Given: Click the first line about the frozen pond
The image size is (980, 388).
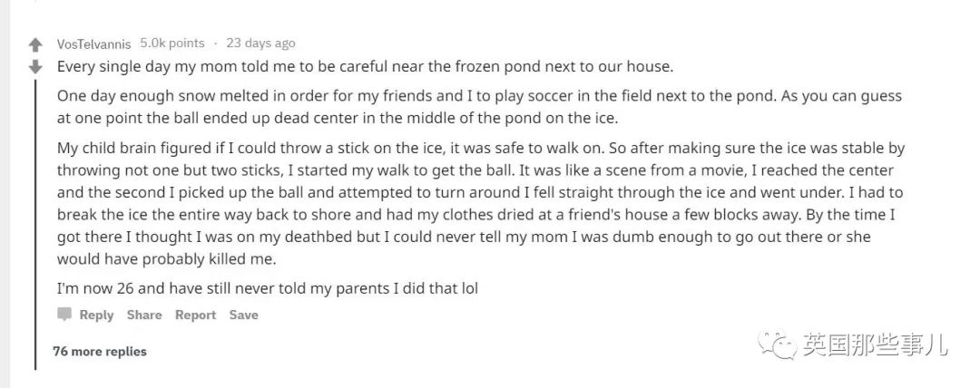Looking at the screenshot, I should click(365, 67).
